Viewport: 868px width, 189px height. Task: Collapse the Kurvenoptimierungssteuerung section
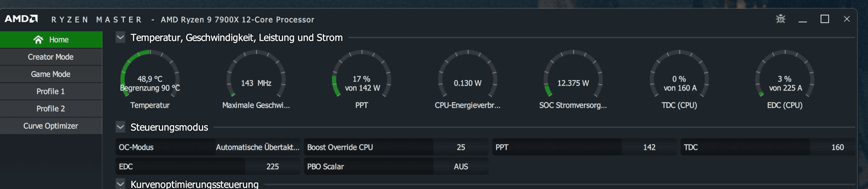[x=120, y=184]
